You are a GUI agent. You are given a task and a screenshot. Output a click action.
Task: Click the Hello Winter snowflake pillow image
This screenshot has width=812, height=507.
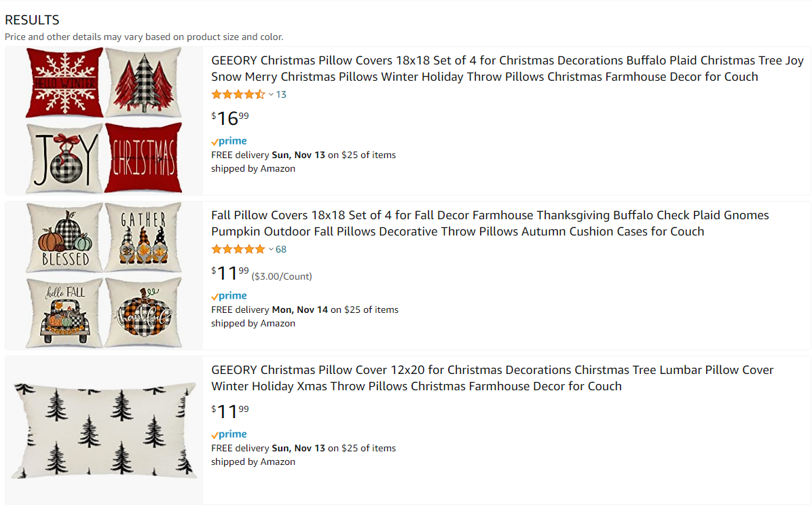point(64,82)
